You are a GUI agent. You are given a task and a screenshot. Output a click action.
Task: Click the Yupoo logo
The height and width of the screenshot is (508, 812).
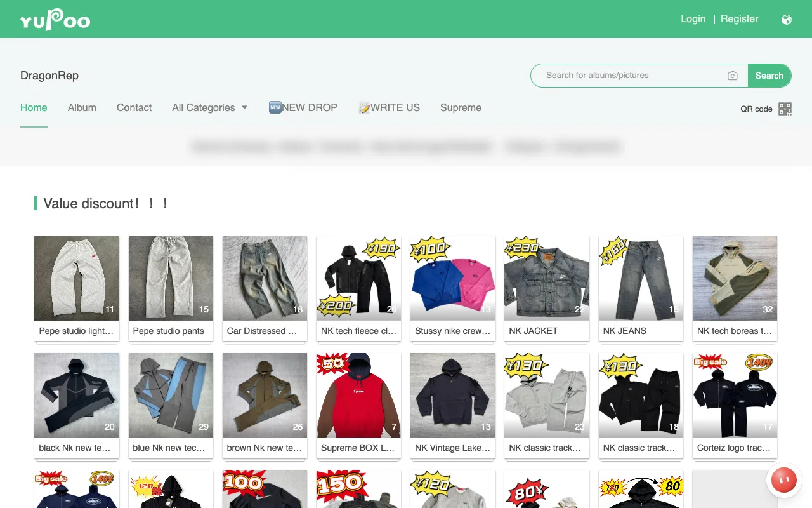55,19
